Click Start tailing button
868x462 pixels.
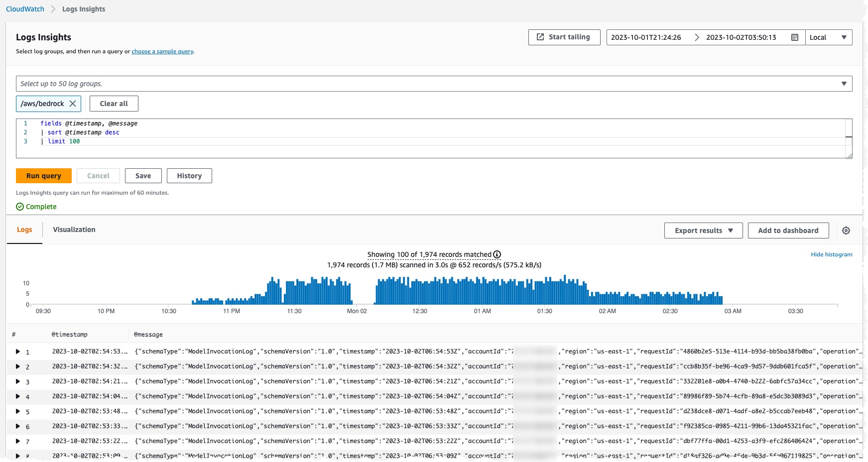564,37
